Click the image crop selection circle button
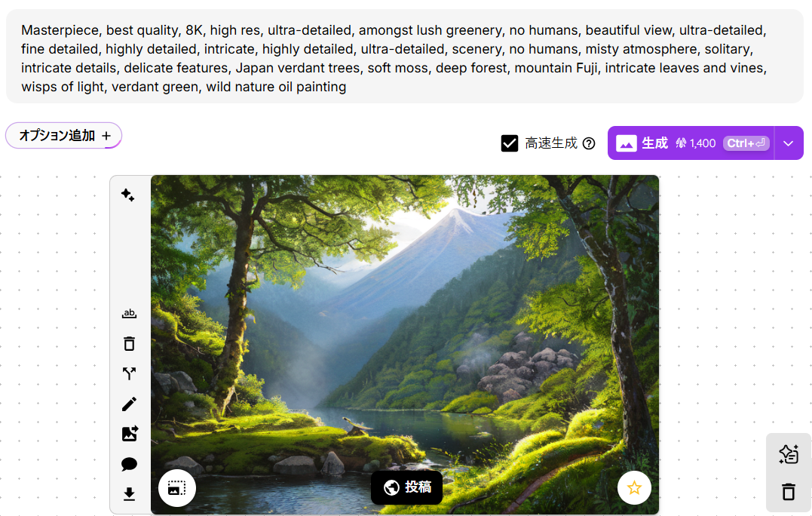 coord(177,488)
